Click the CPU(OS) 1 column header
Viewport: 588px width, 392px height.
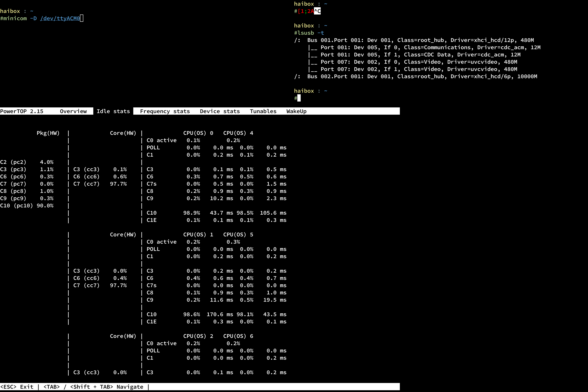point(198,234)
